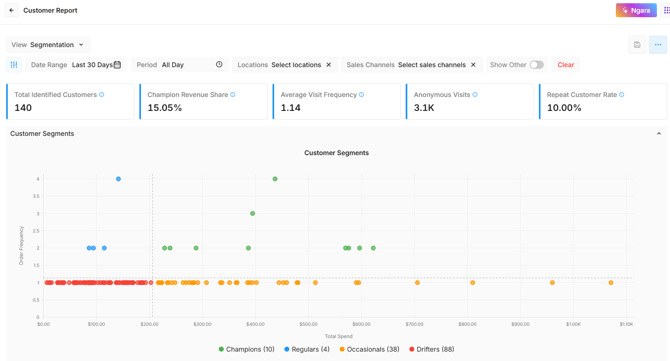Open the Date Range calendar icon
670x361 pixels.
[118, 65]
